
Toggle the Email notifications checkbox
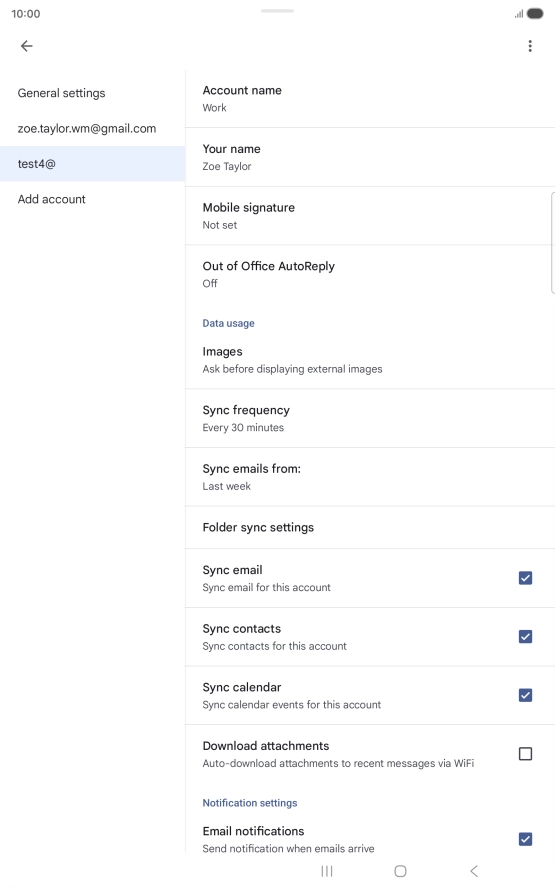tap(526, 839)
